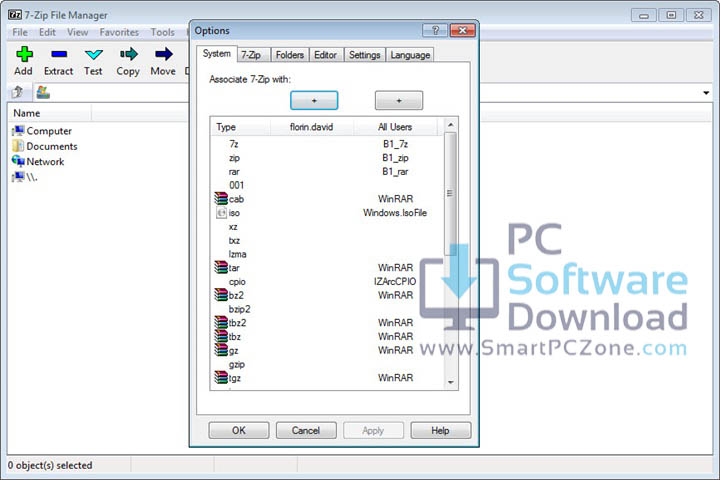This screenshot has height=480, width=720.
Task: Click the WinRAR icon next to tbz2
Action: click(221, 322)
